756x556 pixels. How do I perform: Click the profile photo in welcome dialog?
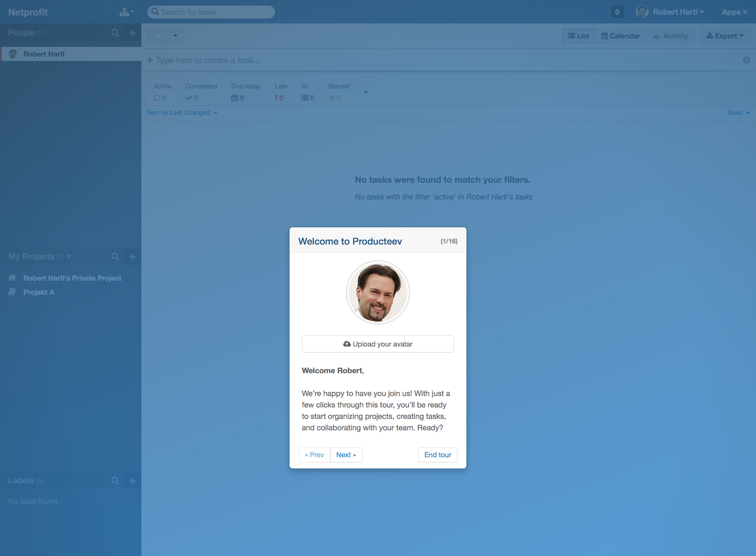pyautogui.click(x=378, y=292)
